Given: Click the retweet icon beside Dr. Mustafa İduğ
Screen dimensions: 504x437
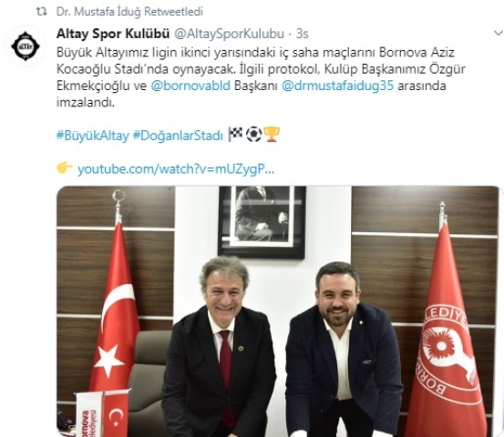Looking at the screenshot, I should coord(41,12).
